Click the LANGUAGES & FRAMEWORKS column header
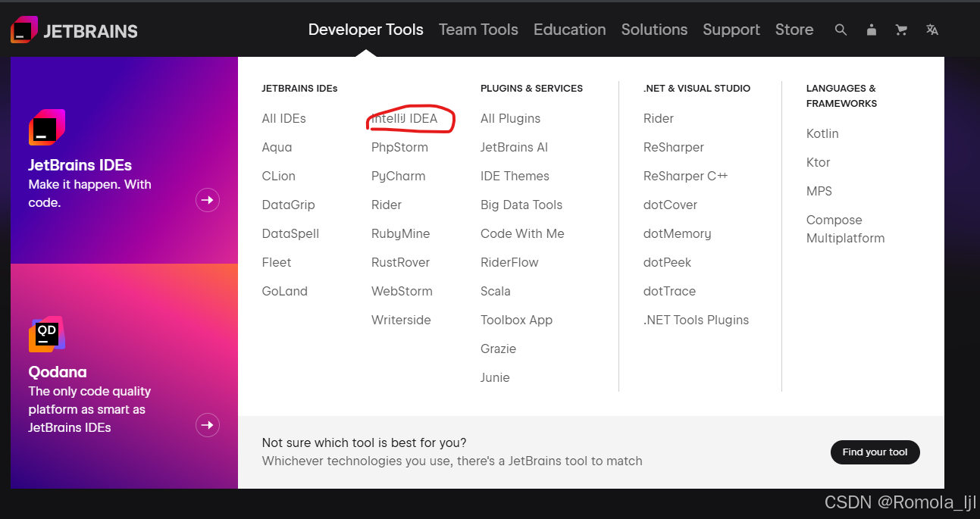The width and height of the screenshot is (980, 519). tap(841, 96)
